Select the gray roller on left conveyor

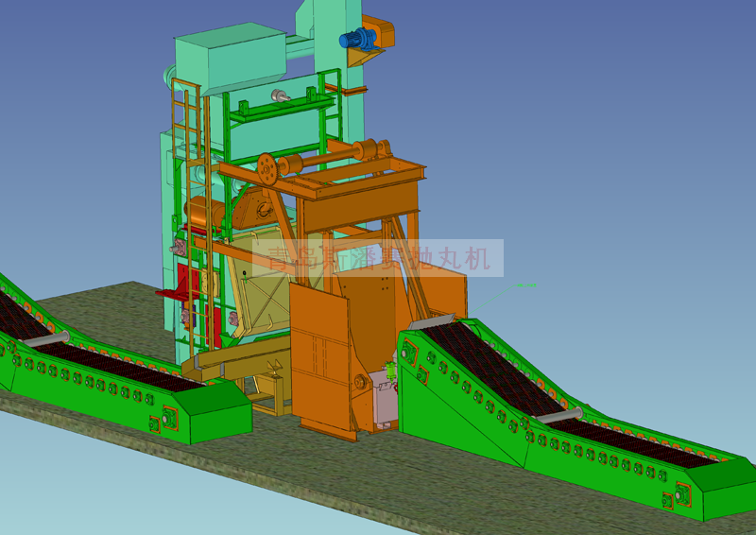click(x=47, y=337)
